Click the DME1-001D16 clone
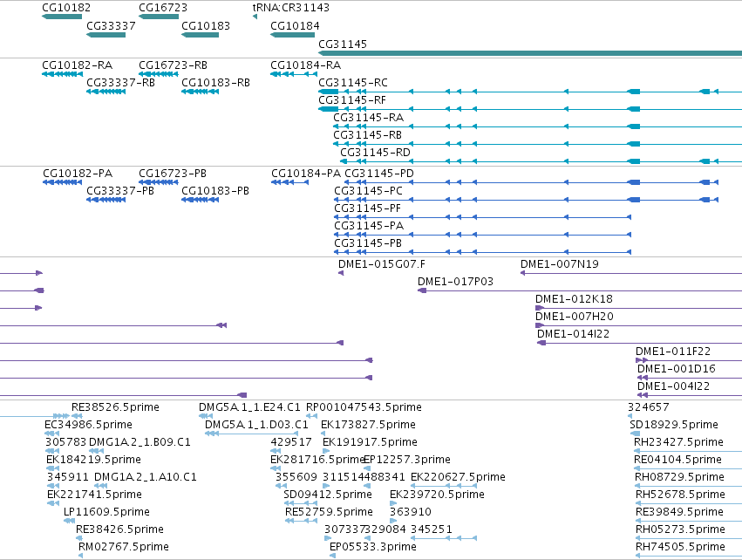 click(x=690, y=378)
